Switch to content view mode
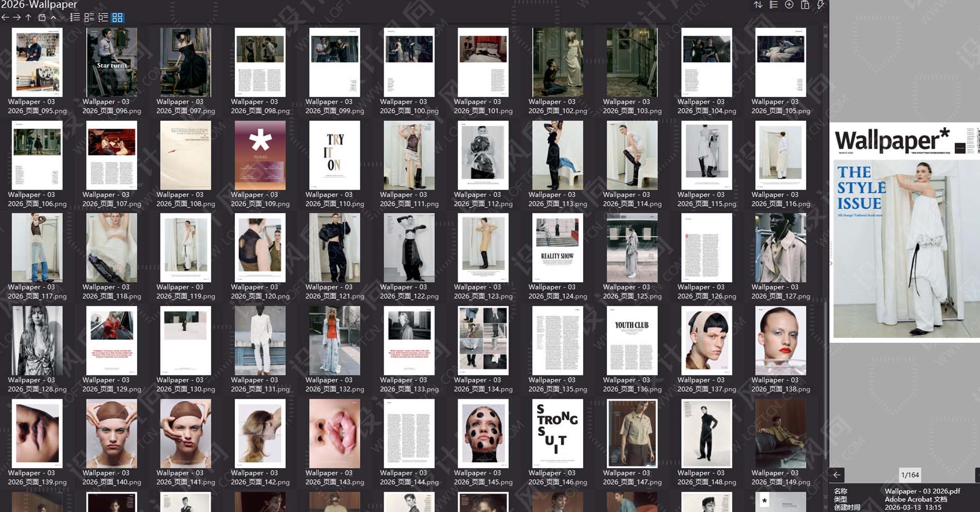 103,17
